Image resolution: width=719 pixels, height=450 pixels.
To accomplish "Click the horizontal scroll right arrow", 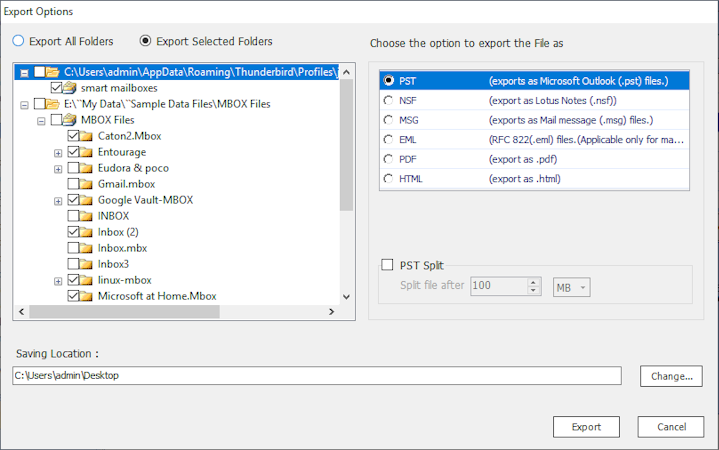I will click(332, 311).
